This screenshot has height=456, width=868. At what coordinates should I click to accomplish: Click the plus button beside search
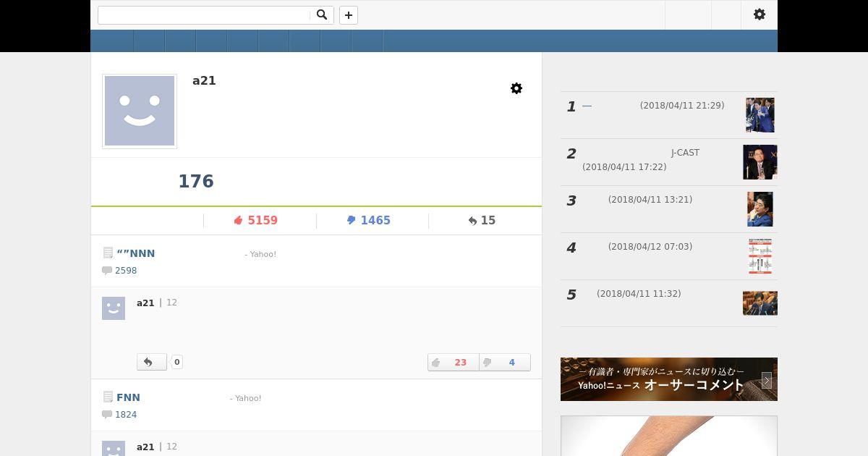(x=349, y=15)
